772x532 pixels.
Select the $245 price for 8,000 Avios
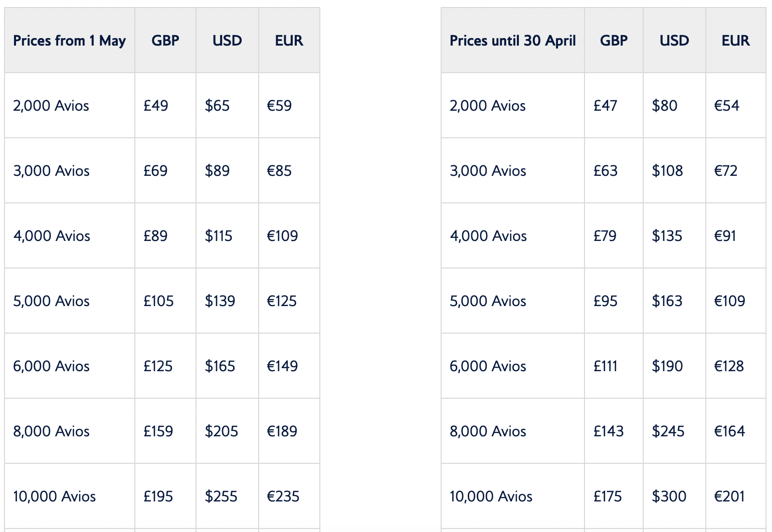668,431
